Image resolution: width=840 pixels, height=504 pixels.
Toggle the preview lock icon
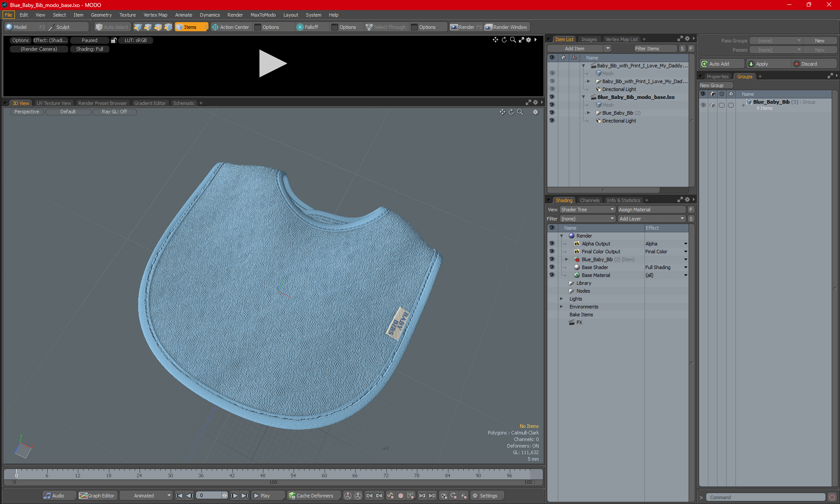[x=114, y=40]
